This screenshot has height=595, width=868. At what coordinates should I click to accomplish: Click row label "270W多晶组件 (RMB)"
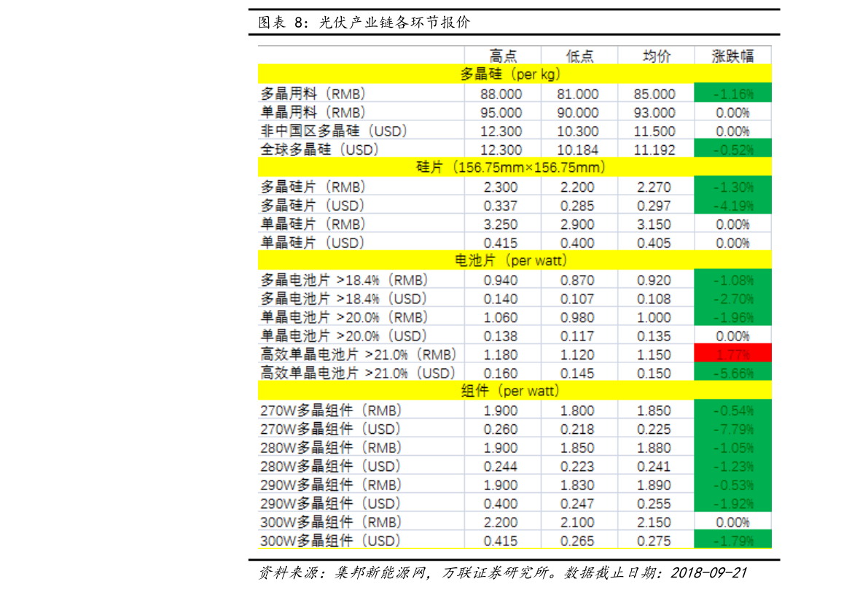tap(331, 411)
